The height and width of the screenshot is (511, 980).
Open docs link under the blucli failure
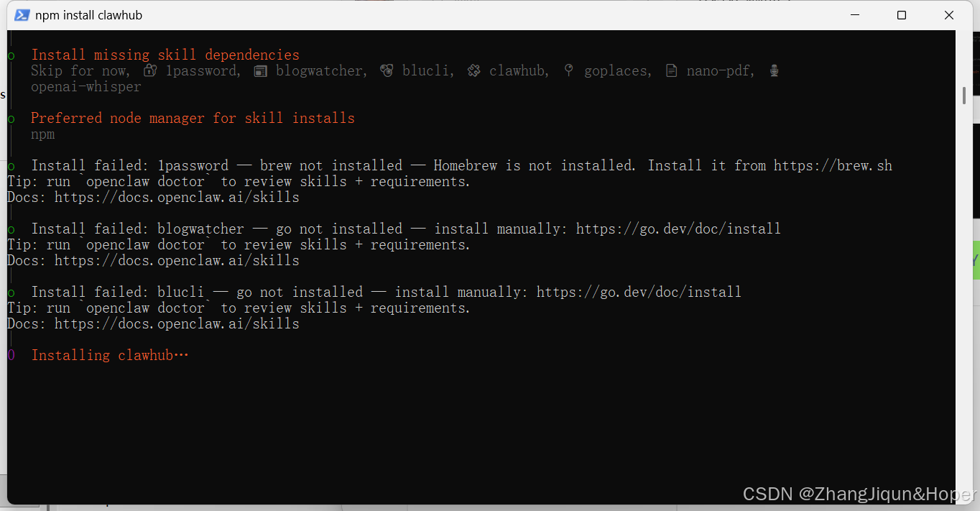point(177,323)
